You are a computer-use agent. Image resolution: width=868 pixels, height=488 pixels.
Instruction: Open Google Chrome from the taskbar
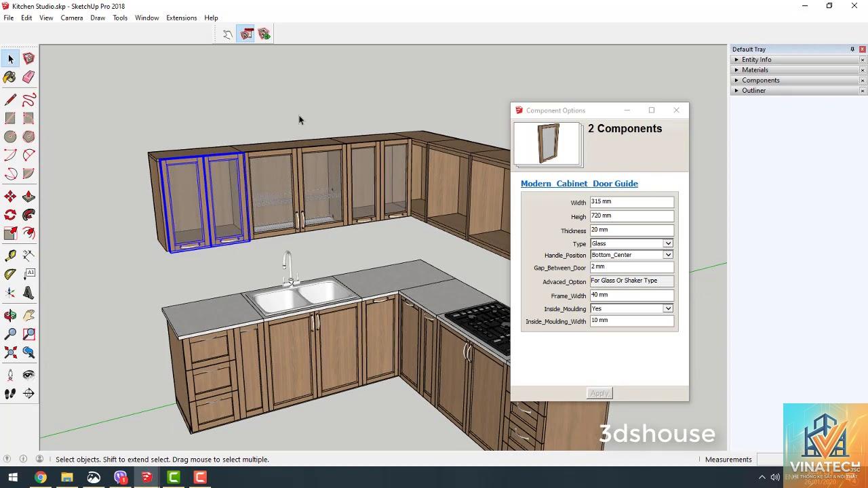(41, 477)
